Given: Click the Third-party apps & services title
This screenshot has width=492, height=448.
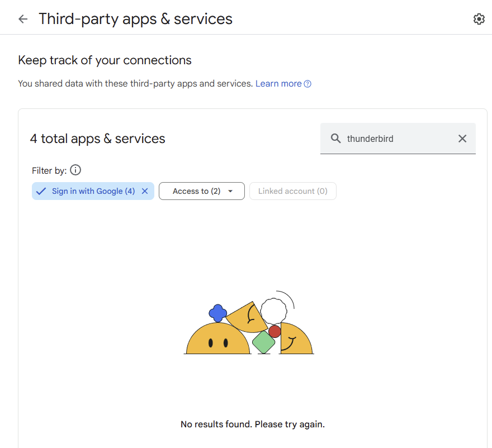Looking at the screenshot, I should 135,19.
